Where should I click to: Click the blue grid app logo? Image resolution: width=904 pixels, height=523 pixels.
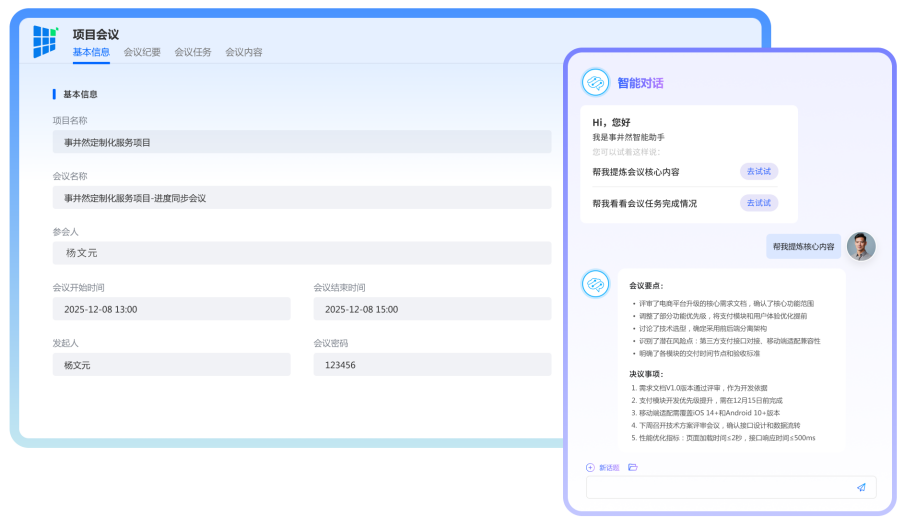click(46, 41)
